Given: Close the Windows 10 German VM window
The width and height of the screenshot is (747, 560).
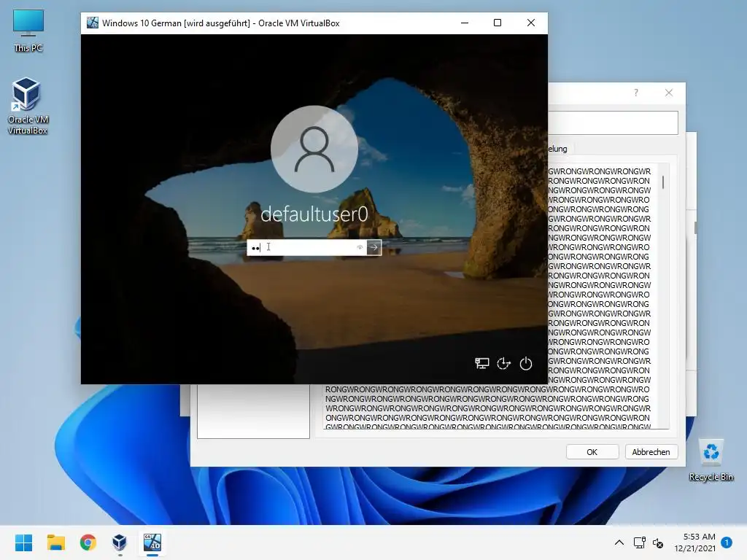Looking at the screenshot, I should coord(531,23).
